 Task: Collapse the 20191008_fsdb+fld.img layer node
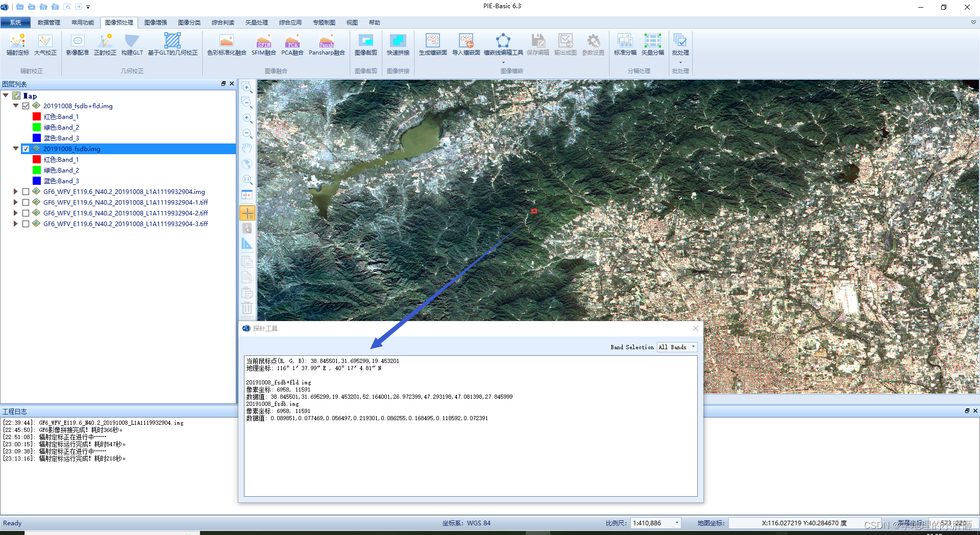click(16, 106)
